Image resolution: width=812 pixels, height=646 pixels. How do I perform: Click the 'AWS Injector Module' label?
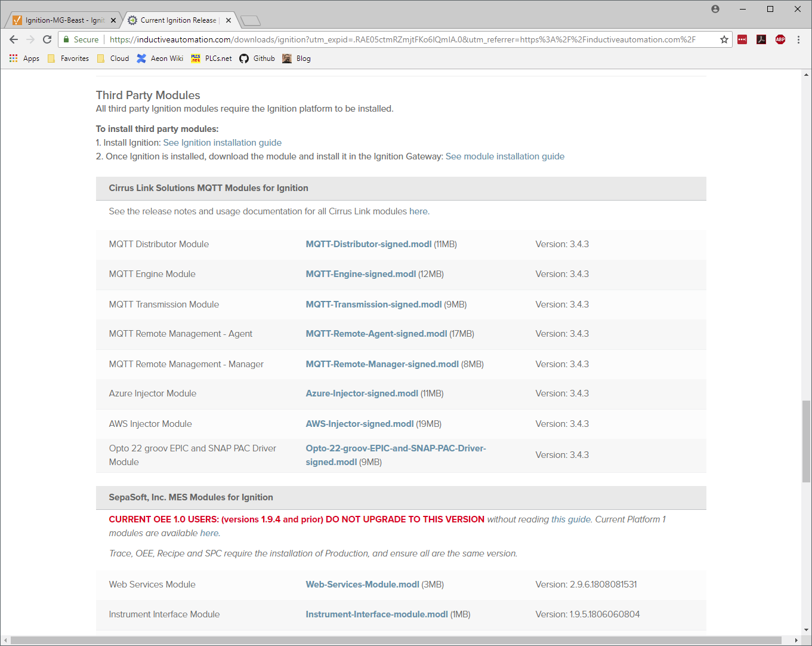(150, 424)
